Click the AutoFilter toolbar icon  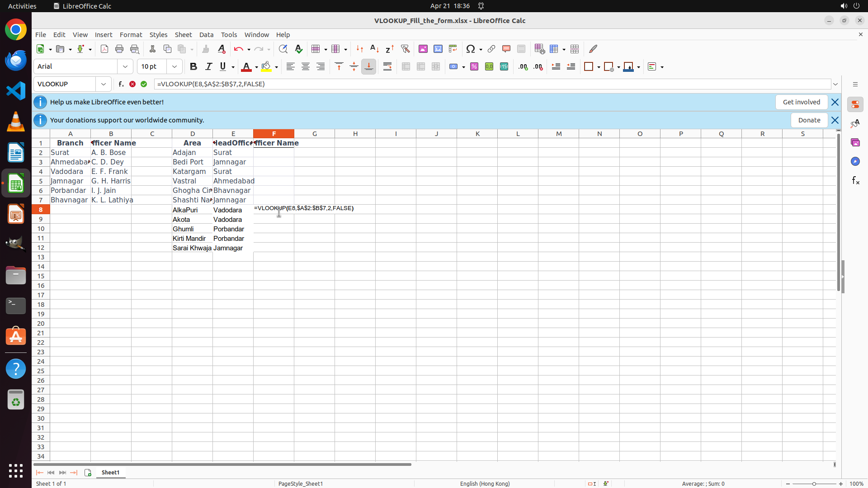point(405,49)
